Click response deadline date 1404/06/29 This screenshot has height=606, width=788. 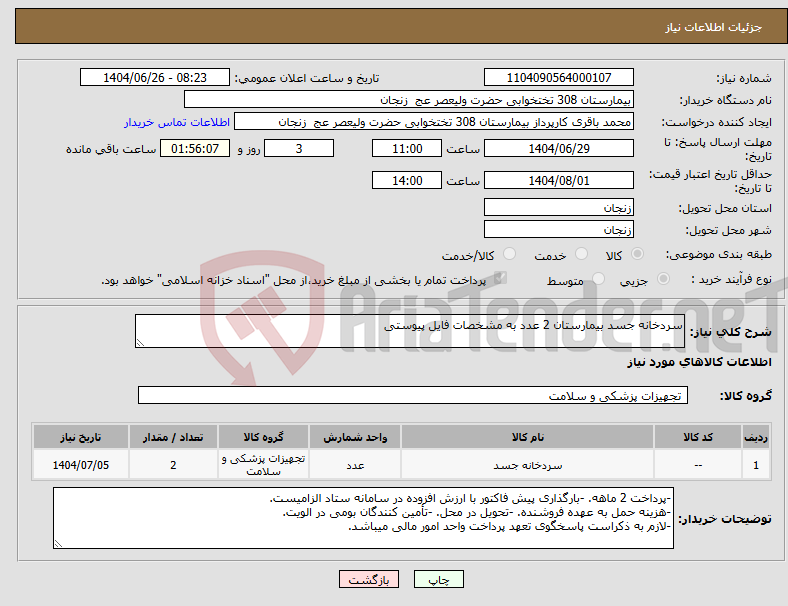pyautogui.click(x=558, y=148)
